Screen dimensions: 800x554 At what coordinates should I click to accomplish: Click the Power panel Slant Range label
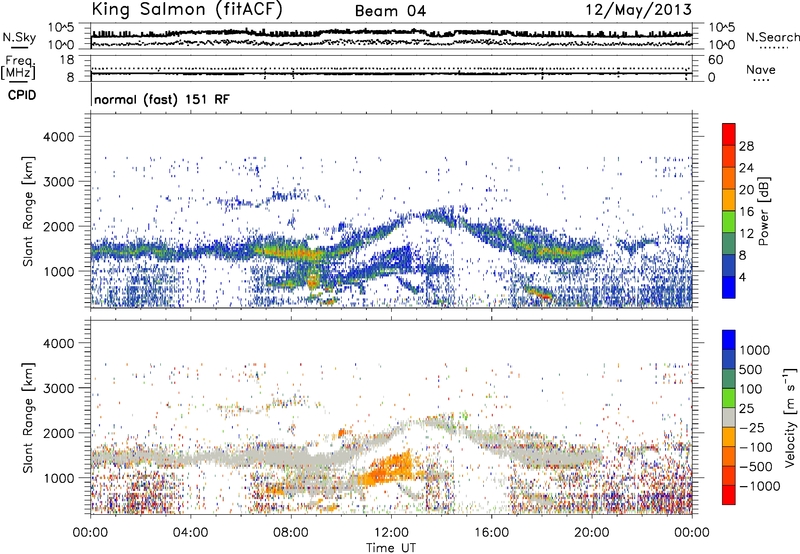click(28, 211)
